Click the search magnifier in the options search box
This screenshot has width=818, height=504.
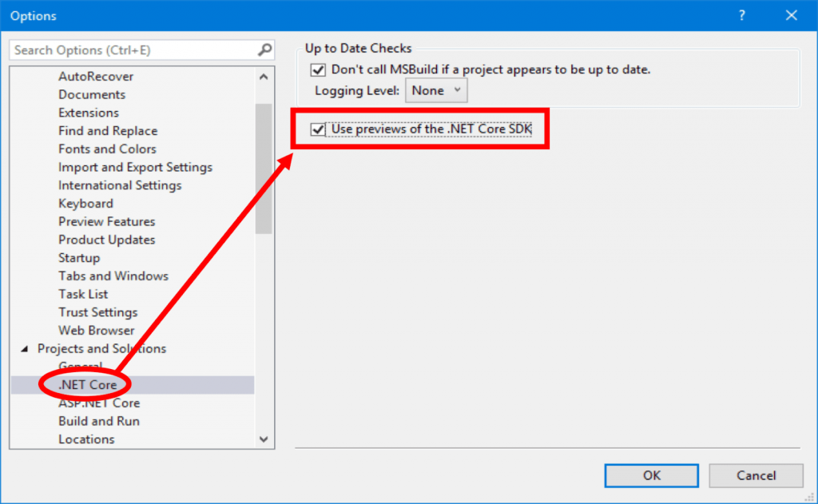tap(264, 50)
